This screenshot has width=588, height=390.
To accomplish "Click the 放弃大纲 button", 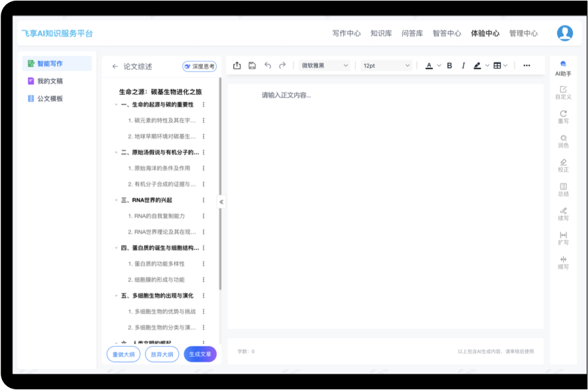I will [162, 354].
